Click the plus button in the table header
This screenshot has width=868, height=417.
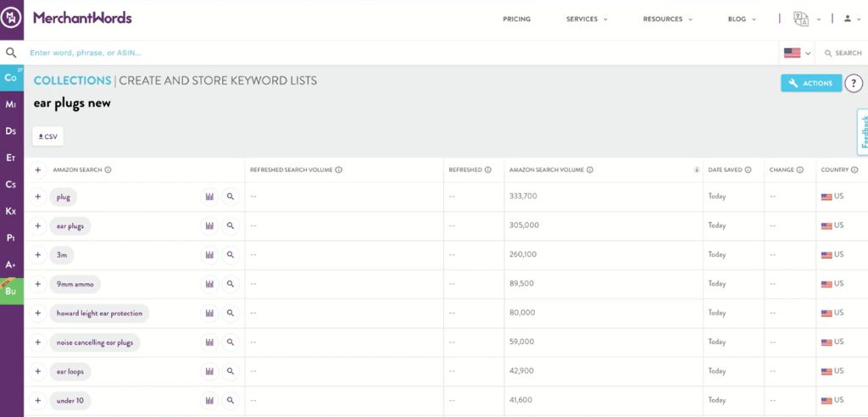(37, 170)
